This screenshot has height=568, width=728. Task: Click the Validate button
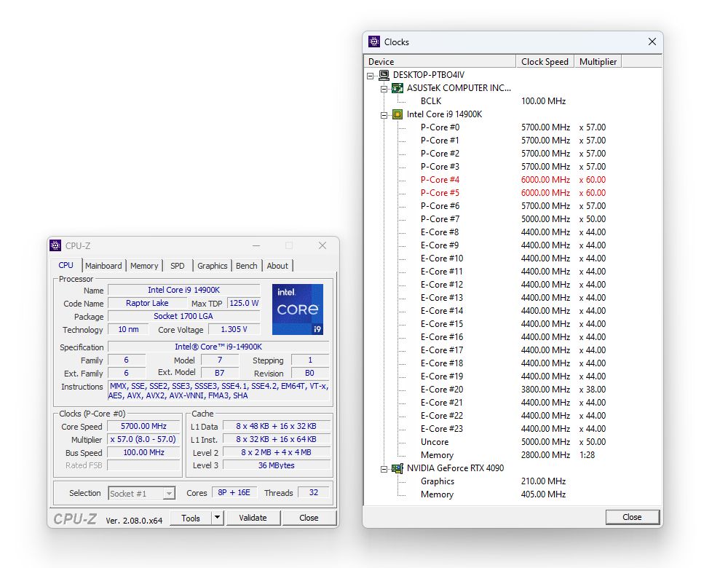point(253,518)
